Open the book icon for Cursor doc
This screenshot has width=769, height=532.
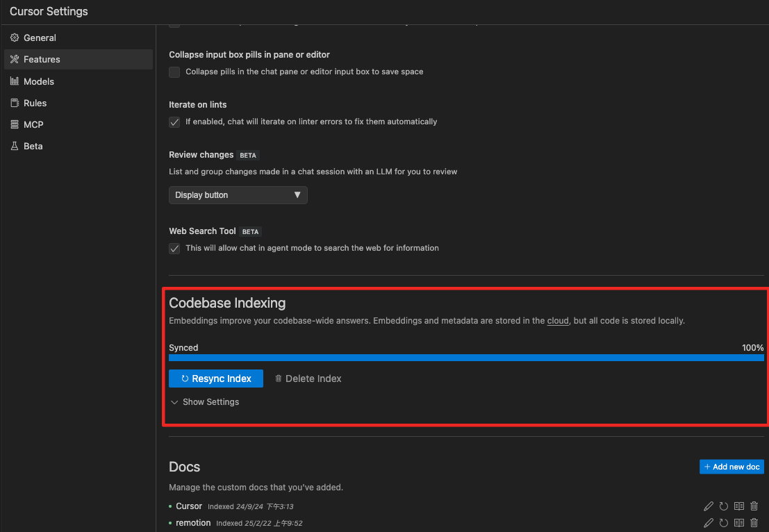(739, 506)
